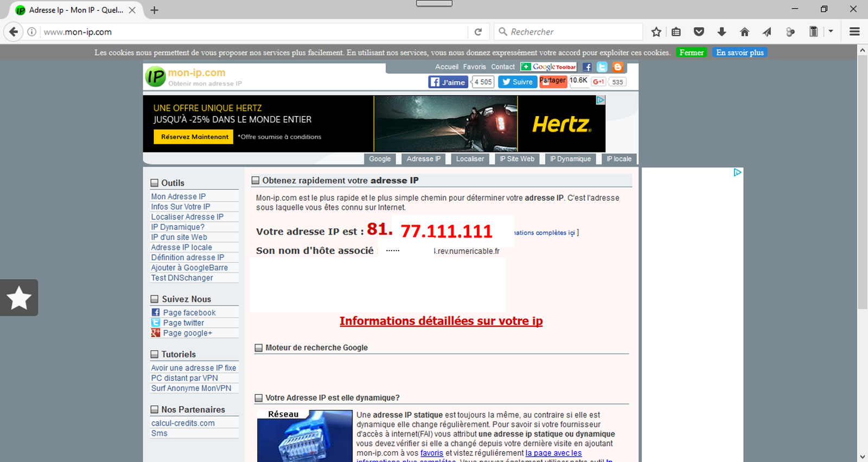Click Réservez Maintenant on Hertz ad

coord(194,137)
